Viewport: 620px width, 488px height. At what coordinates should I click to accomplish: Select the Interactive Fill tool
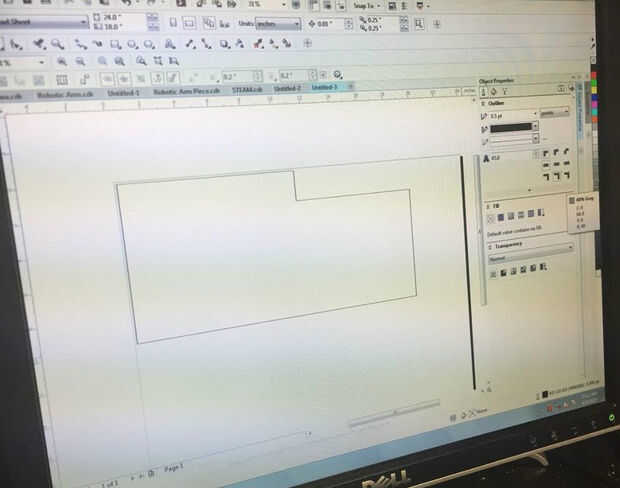(273, 44)
